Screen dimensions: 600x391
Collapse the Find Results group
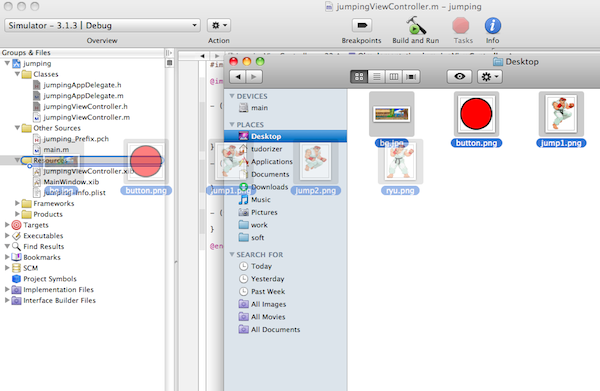(x=7, y=246)
